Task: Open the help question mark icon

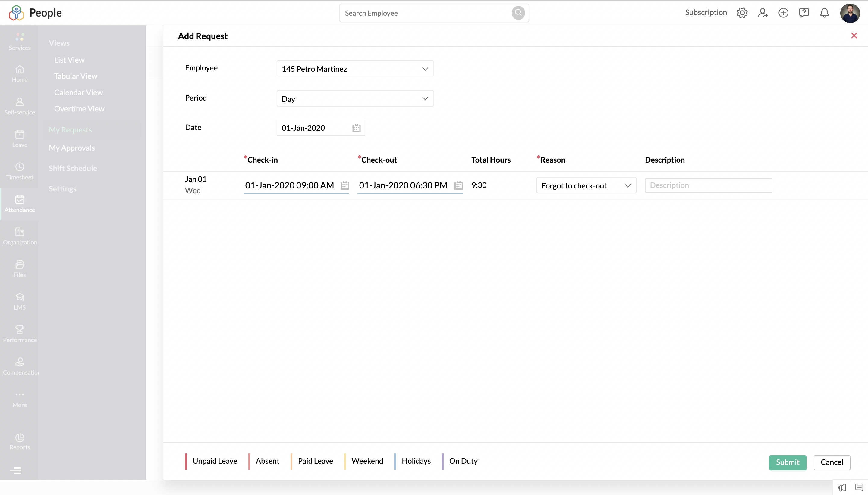Action: [x=804, y=13]
